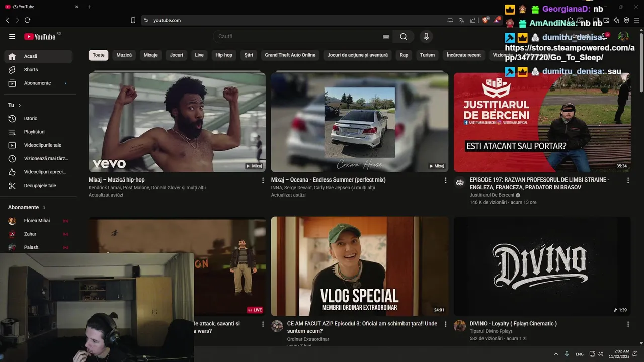Open options menu for DIVINO – Loyalty video
This screenshot has height=362, width=644.
pyautogui.click(x=628, y=324)
